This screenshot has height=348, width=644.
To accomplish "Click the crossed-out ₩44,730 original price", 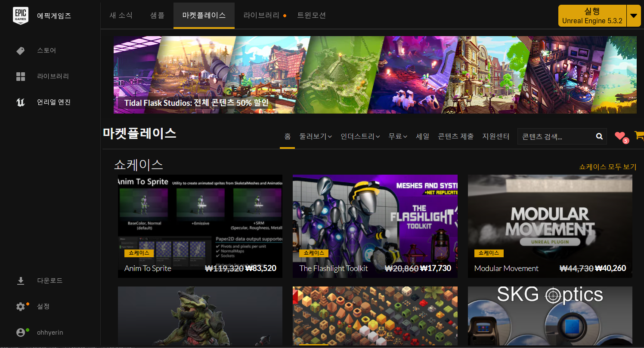I will tap(576, 268).
